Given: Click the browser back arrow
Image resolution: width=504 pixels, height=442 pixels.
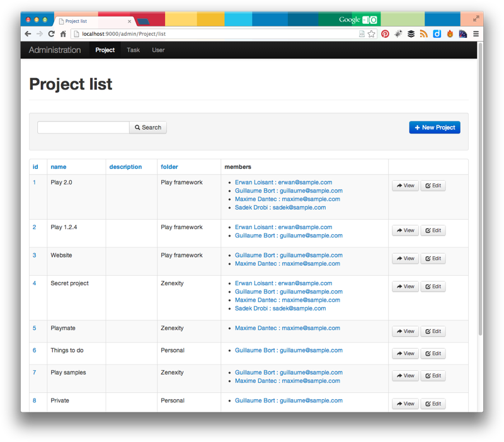Looking at the screenshot, I should [28, 34].
